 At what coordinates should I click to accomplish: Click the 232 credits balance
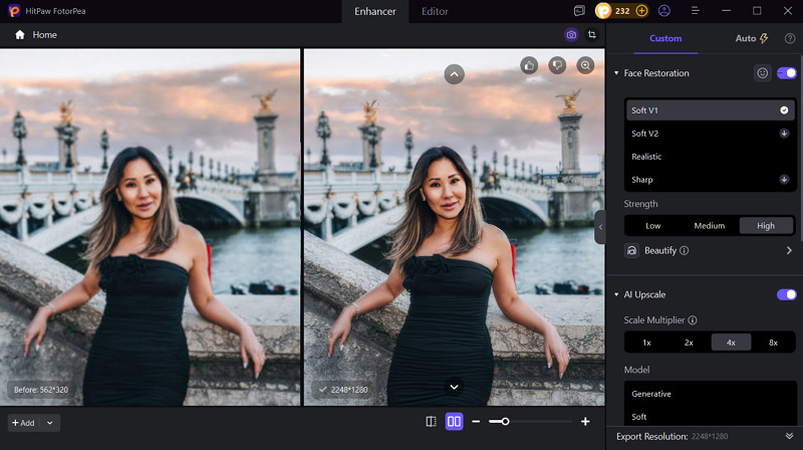[622, 11]
